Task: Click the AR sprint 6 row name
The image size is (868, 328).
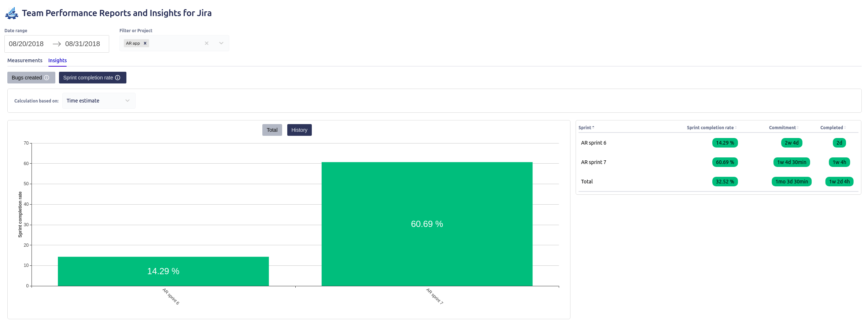Action: tap(594, 143)
